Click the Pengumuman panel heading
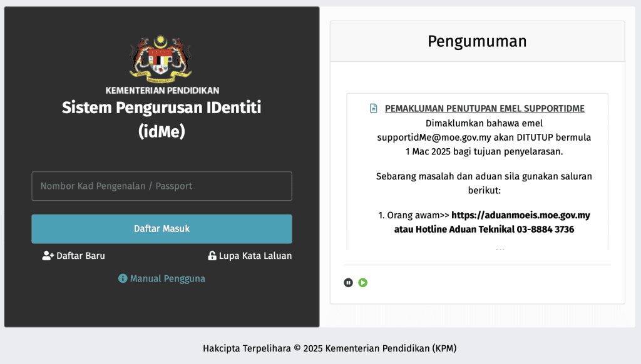641x364 pixels. [x=477, y=41]
